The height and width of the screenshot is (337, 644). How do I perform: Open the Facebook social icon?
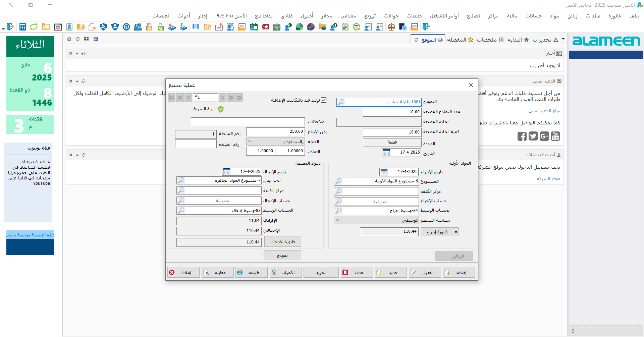(x=522, y=136)
